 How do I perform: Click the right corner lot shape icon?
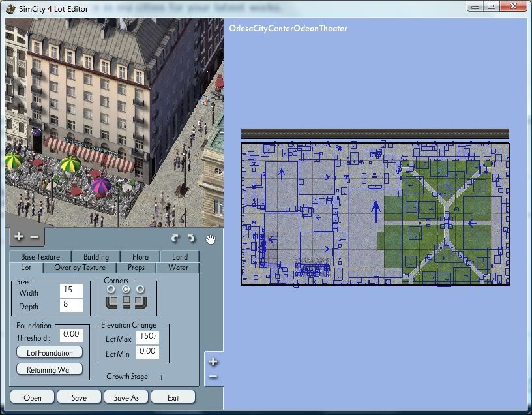coord(141,302)
